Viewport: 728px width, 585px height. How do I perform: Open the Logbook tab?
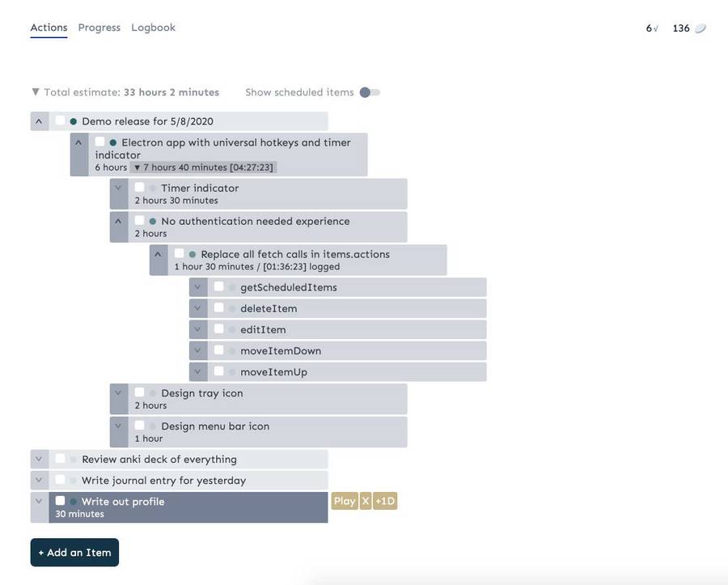coord(153,28)
